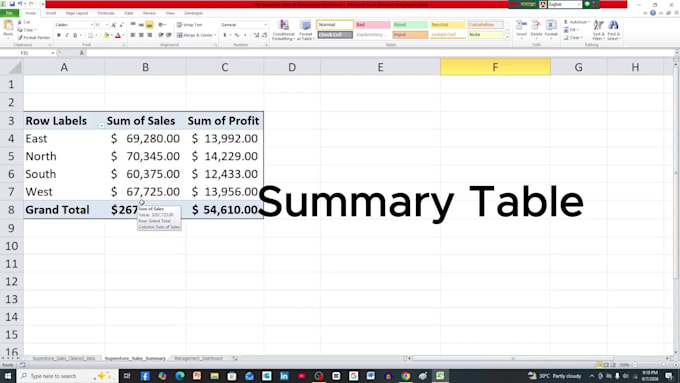
Task: Toggle bottom align (highlighted)
Action: coord(149,25)
